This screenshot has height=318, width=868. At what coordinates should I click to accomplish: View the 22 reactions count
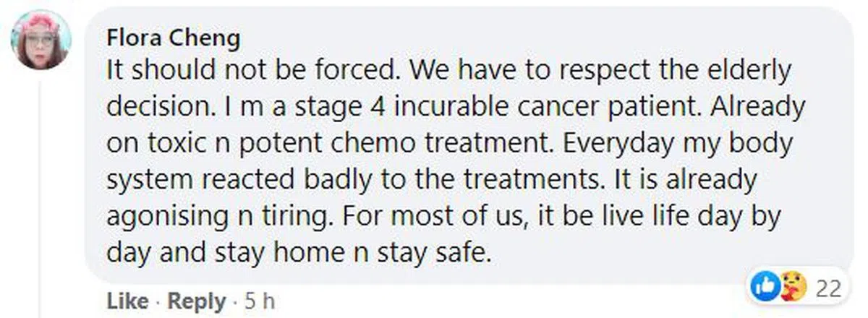tap(828, 289)
